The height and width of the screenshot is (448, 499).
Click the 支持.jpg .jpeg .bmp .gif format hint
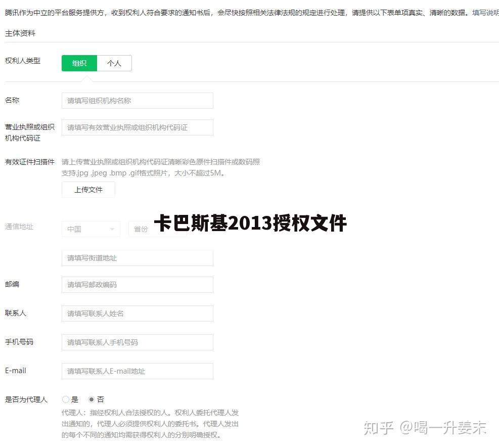[143, 173]
